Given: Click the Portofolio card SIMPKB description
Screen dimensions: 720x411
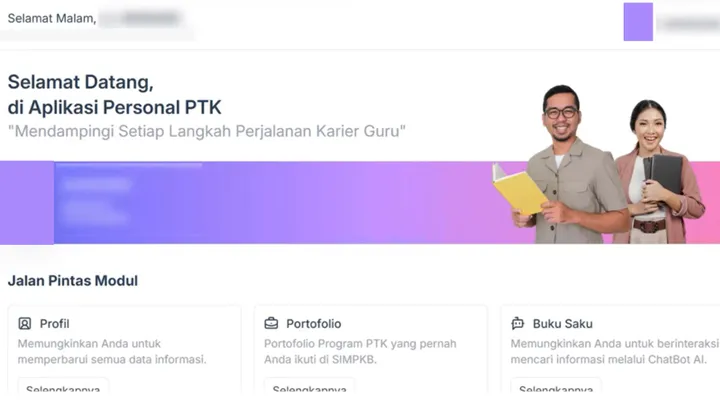Looking at the screenshot, I should click(x=360, y=352).
